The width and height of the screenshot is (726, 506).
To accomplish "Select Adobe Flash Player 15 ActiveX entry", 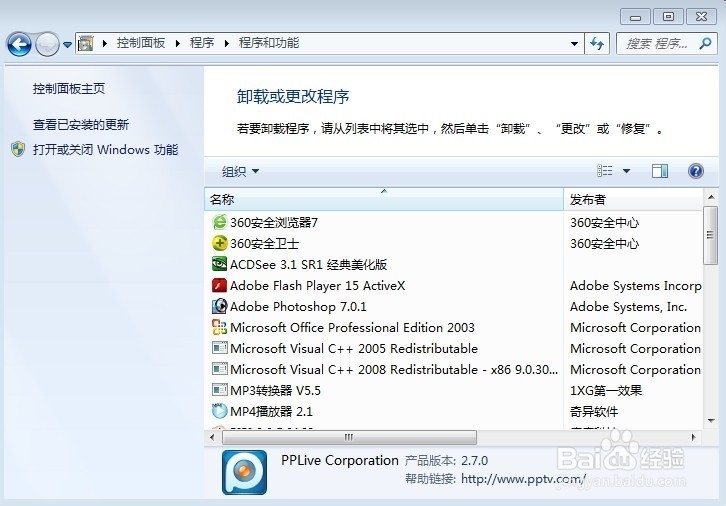I will pos(318,286).
